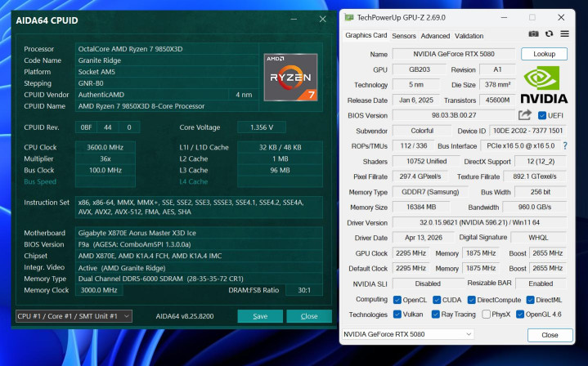Click the GPU-Z refresh icon
This screenshot has width=588, height=366.
click(x=549, y=35)
